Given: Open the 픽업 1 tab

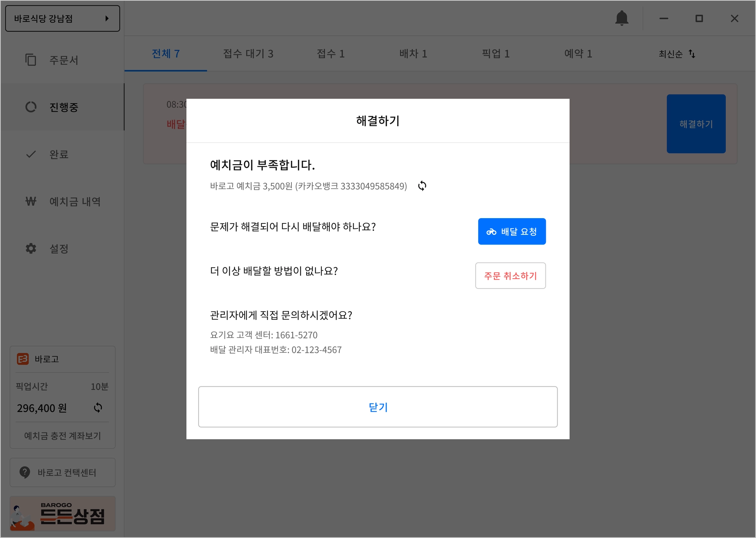Looking at the screenshot, I should pyautogui.click(x=496, y=54).
